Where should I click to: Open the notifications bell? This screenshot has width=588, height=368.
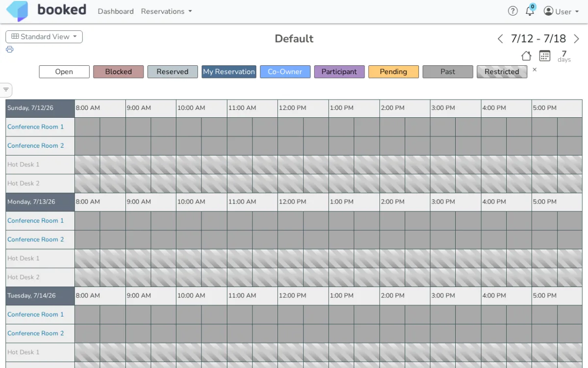point(530,11)
